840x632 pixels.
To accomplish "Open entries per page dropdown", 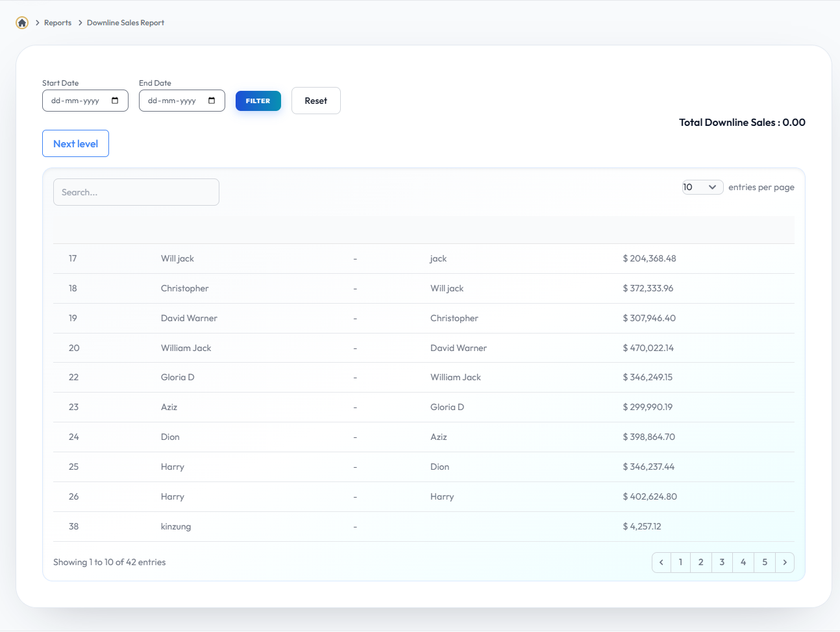I will point(702,187).
